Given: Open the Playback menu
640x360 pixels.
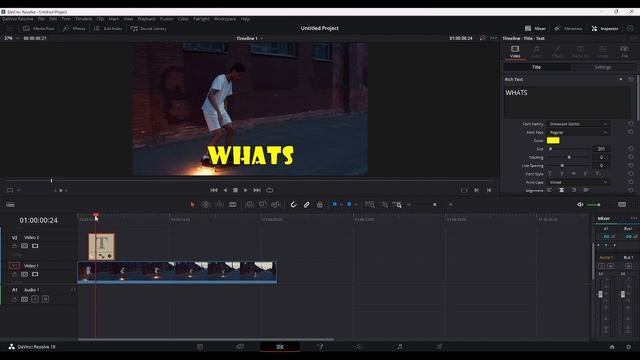Looking at the screenshot, I should tap(146, 19).
